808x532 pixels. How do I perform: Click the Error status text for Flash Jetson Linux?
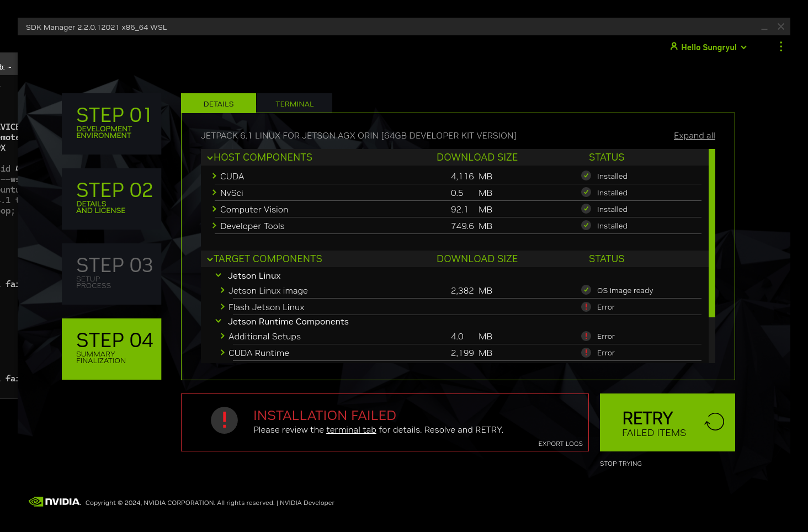(605, 307)
